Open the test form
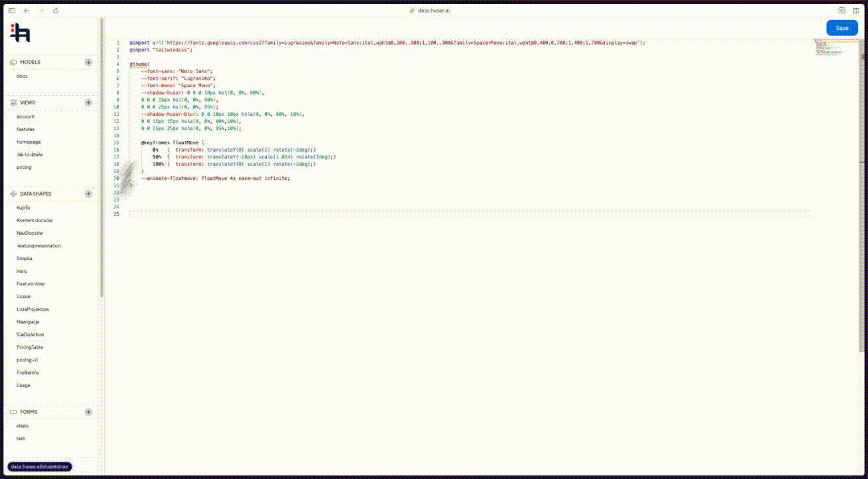Image resolution: width=868 pixels, height=479 pixels. (x=21, y=438)
